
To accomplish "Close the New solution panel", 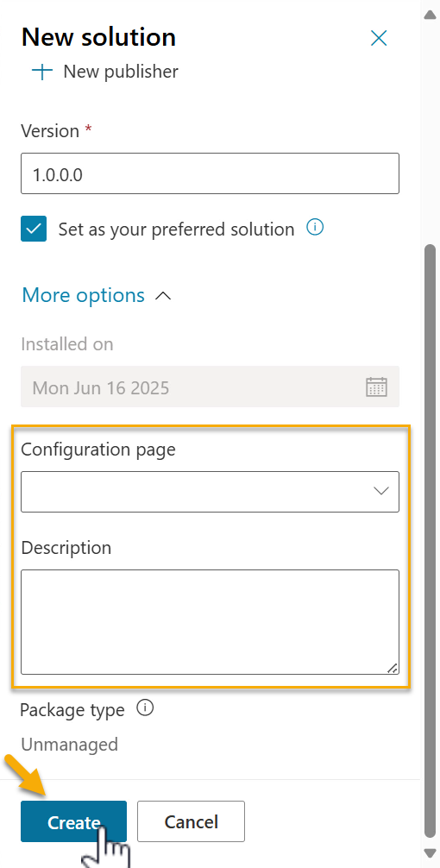I will point(379,38).
